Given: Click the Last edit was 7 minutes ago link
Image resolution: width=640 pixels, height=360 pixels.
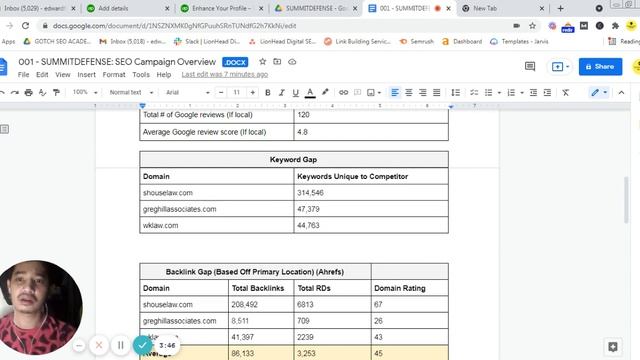Looking at the screenshot, I should coord(224,74).
